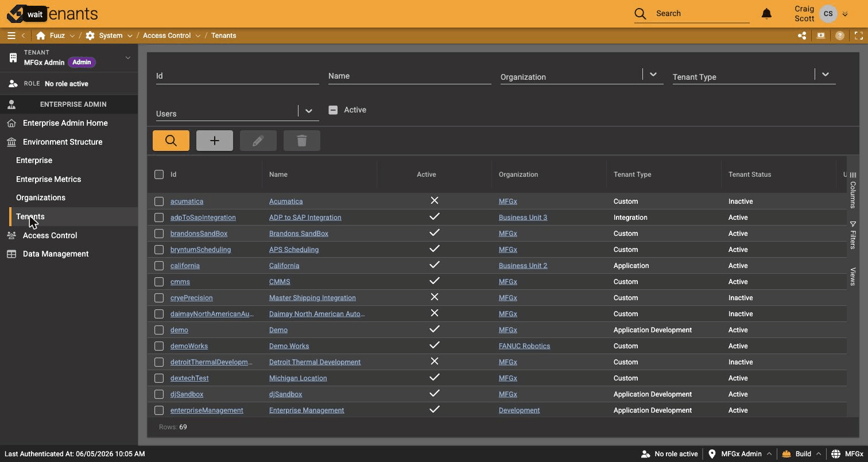
Task: Toggle fullscreen mode icon
Action: (x=859, y=36)
